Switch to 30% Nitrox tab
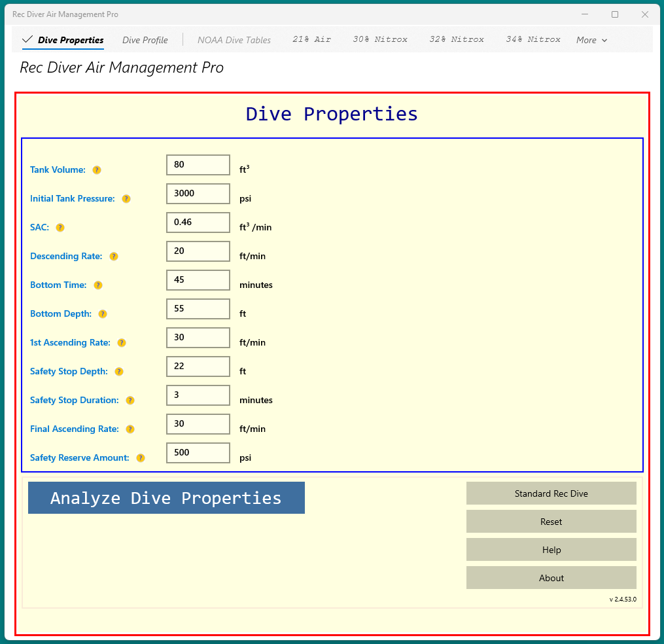This screenshot has width=664, height=644. pyautogui.click(x=380, y=39)
